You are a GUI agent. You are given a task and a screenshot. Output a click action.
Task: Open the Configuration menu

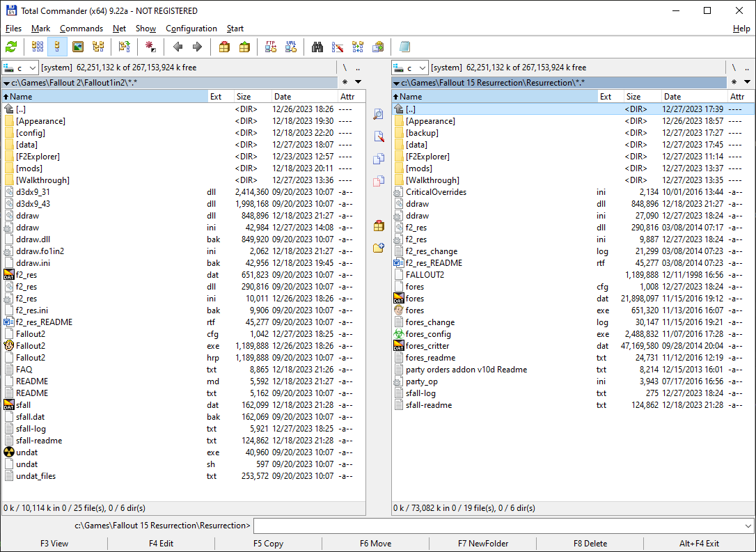click(191, 29)
